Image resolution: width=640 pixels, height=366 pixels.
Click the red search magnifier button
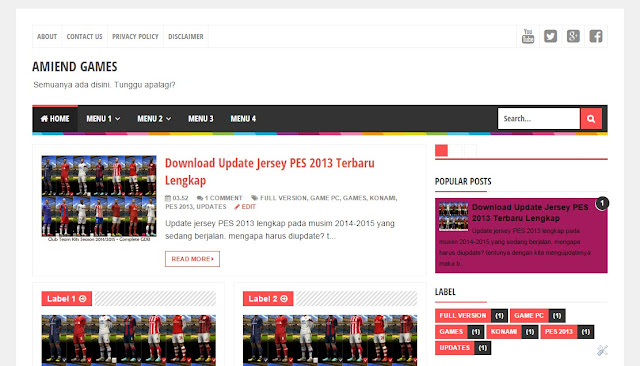pyautogui.click(x=591, y=119)
